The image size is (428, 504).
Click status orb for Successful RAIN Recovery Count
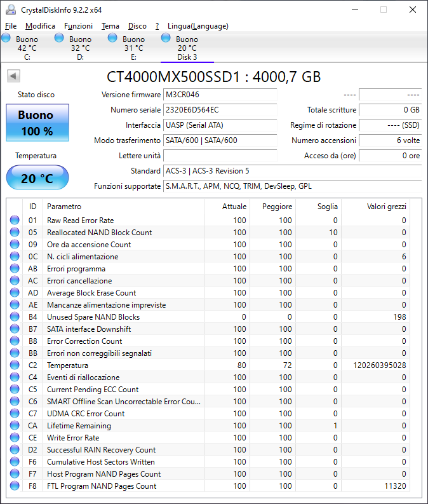[15, 450]
